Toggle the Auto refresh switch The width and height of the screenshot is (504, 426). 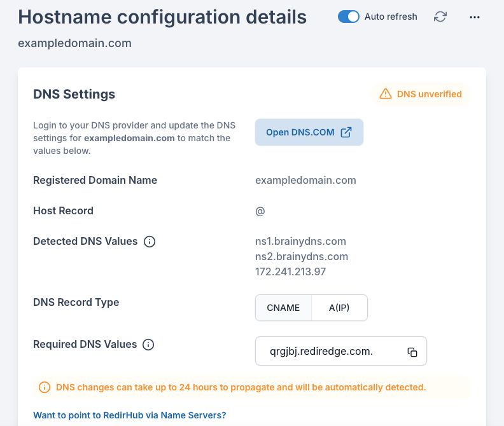(x=349, y=17)
